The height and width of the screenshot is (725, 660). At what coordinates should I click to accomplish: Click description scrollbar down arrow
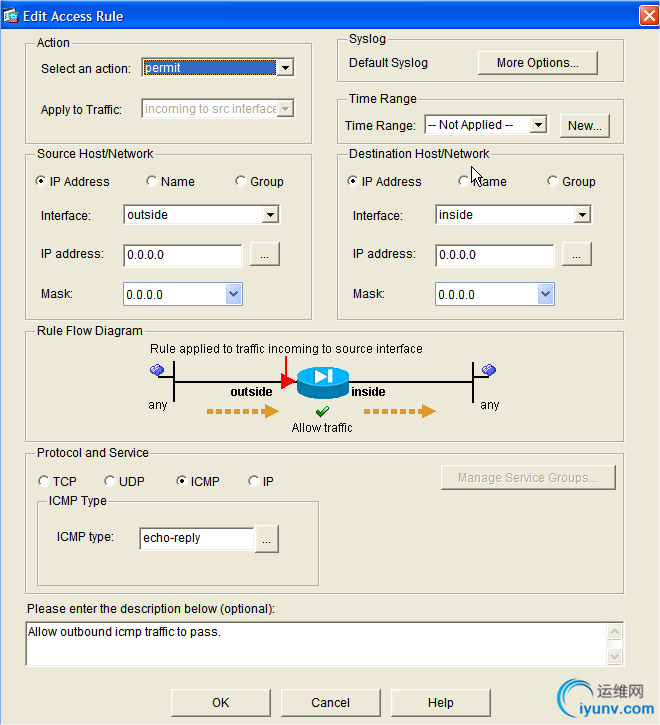614,656
